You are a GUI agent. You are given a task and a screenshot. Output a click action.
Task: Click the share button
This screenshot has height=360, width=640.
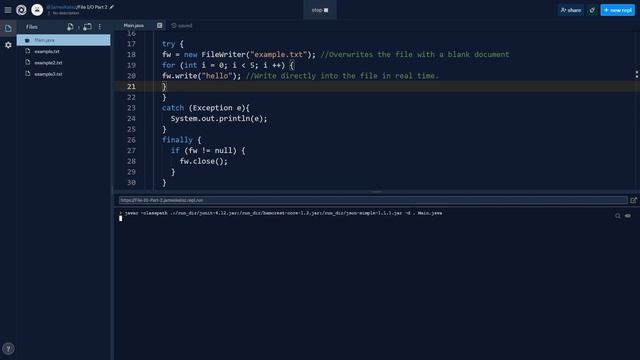pyautogui.click(x=571, y=10)
